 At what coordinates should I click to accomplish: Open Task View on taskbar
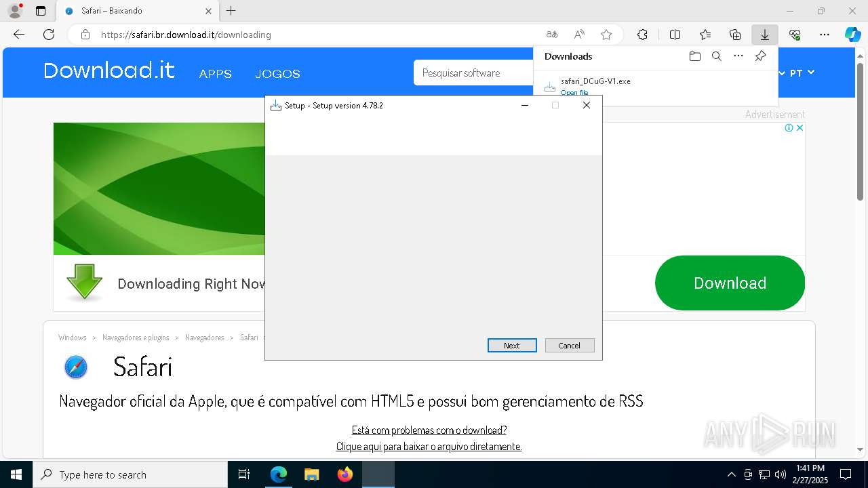[x=244, y=474]
